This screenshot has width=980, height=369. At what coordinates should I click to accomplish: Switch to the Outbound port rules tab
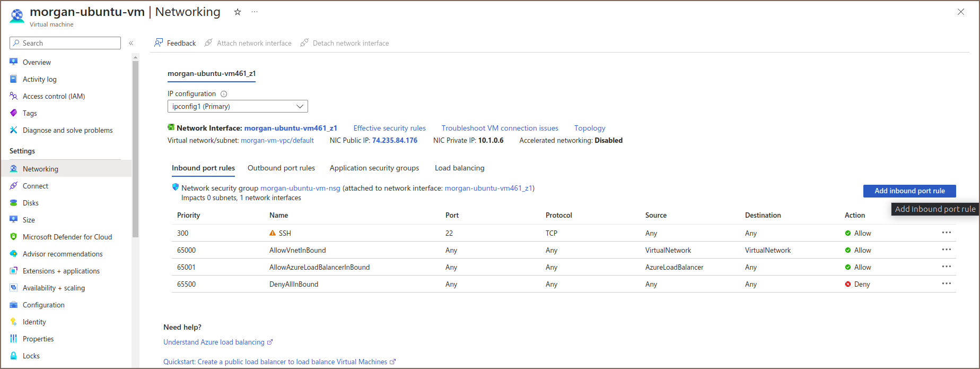pos(281,168)
